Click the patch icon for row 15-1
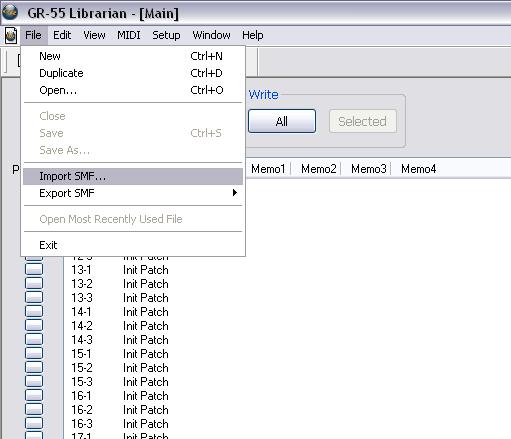Screen dimensions: 511x439 tap(34, 353)
